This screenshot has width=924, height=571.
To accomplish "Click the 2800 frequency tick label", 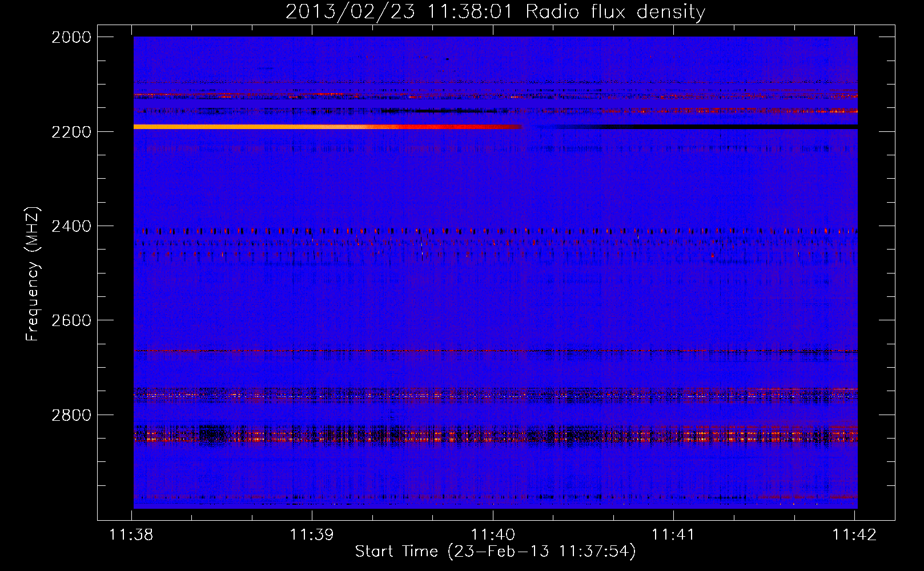I will [71, 415].
